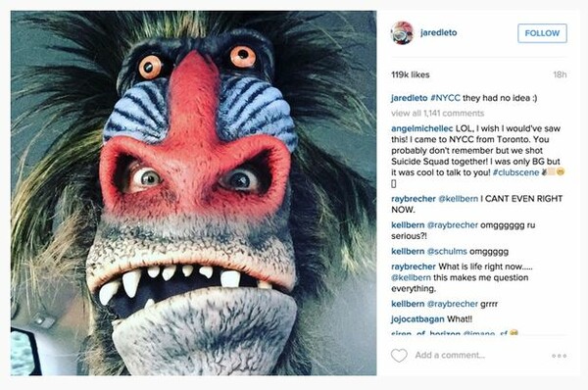Click jaredleto's profile avatar picture
The image size is (588, 390).
pyautogui.click(x=402, y=32)
